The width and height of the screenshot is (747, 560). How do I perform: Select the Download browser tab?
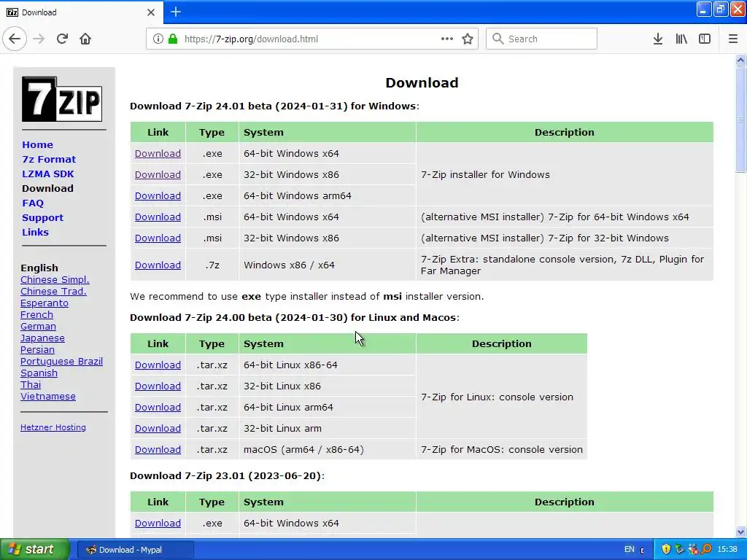coord(81,12)
